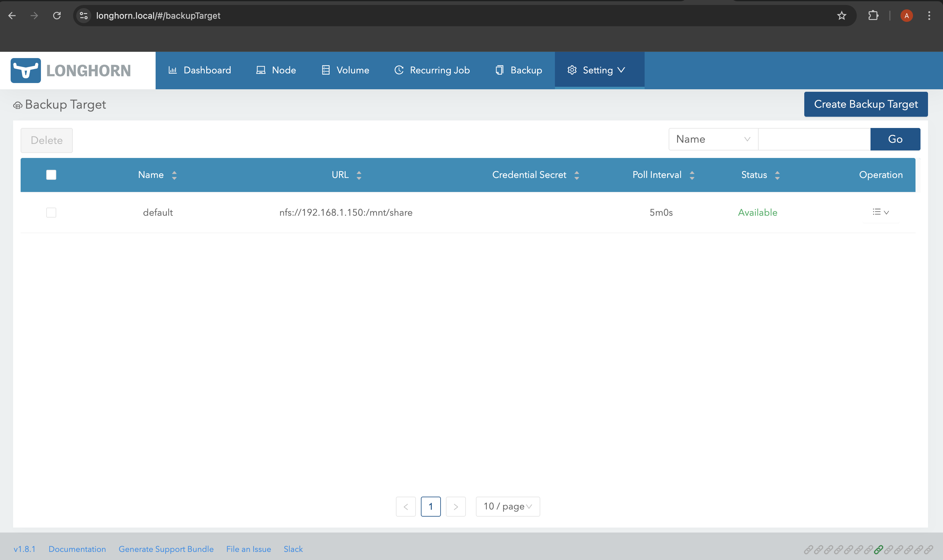Check the select-all checkbox in table header
The height and width of the screenshot is (560, 943).
(51, 174)
